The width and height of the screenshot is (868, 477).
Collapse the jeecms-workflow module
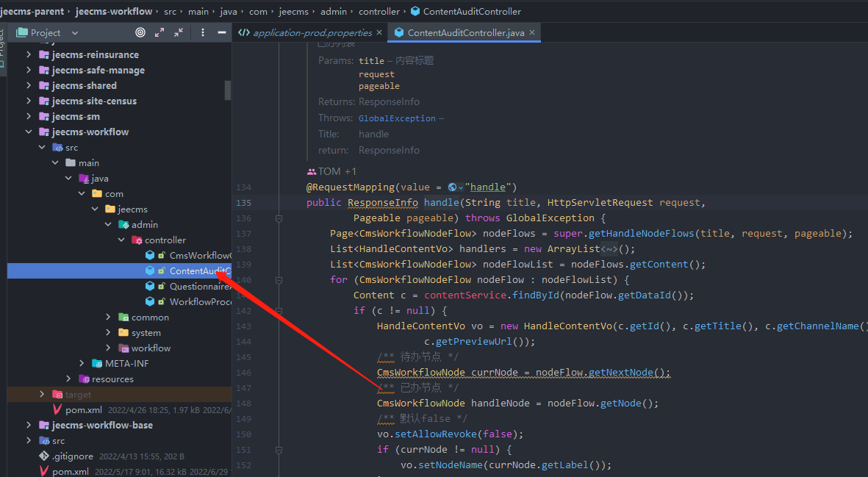tap(29, 132)
